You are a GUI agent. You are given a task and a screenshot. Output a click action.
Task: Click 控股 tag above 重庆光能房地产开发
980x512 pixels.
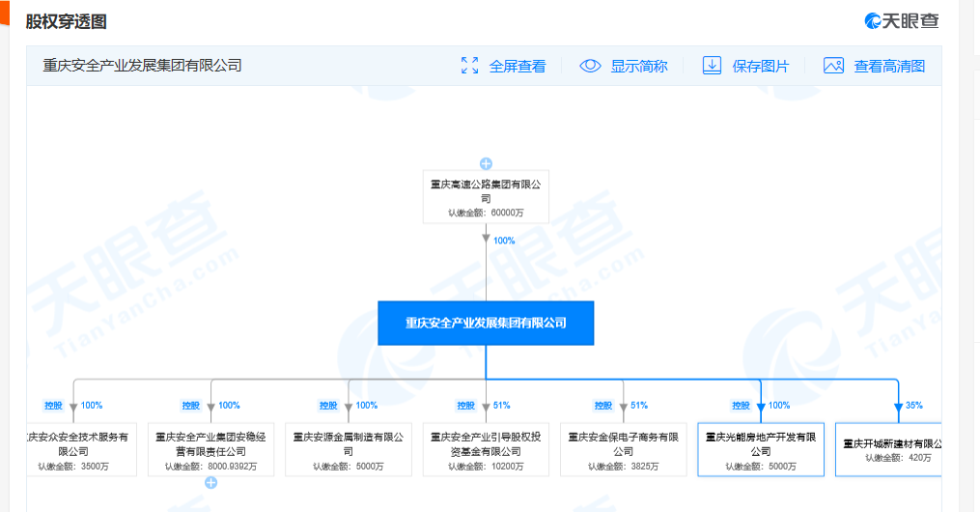point(741,406)
